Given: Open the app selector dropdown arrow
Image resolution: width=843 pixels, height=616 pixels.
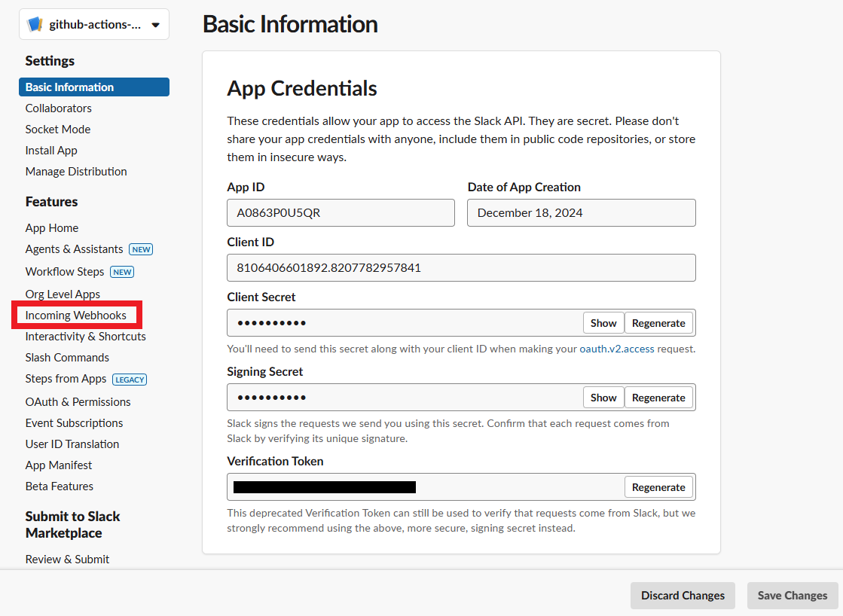Looking at the screenshot, I should (156, 25).
